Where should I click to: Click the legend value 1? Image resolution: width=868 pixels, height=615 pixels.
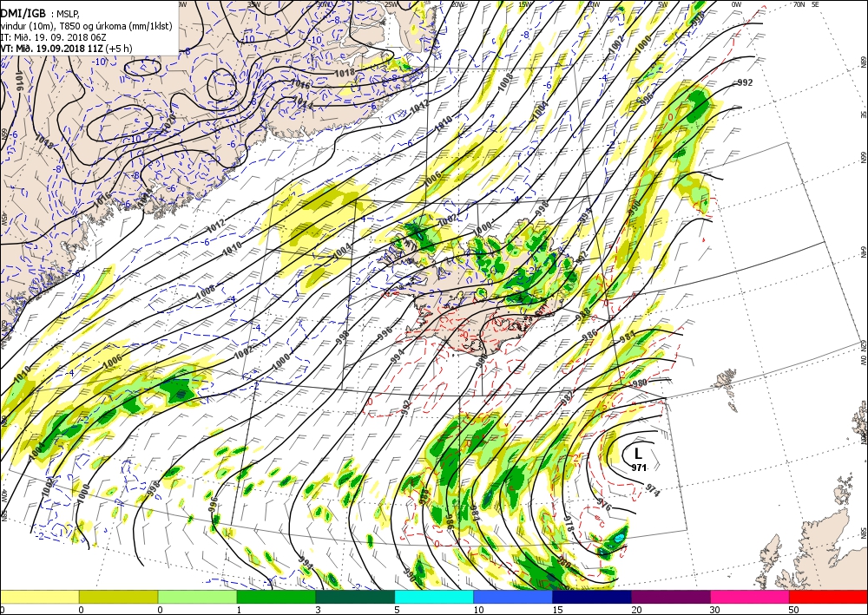coord(240,610)
